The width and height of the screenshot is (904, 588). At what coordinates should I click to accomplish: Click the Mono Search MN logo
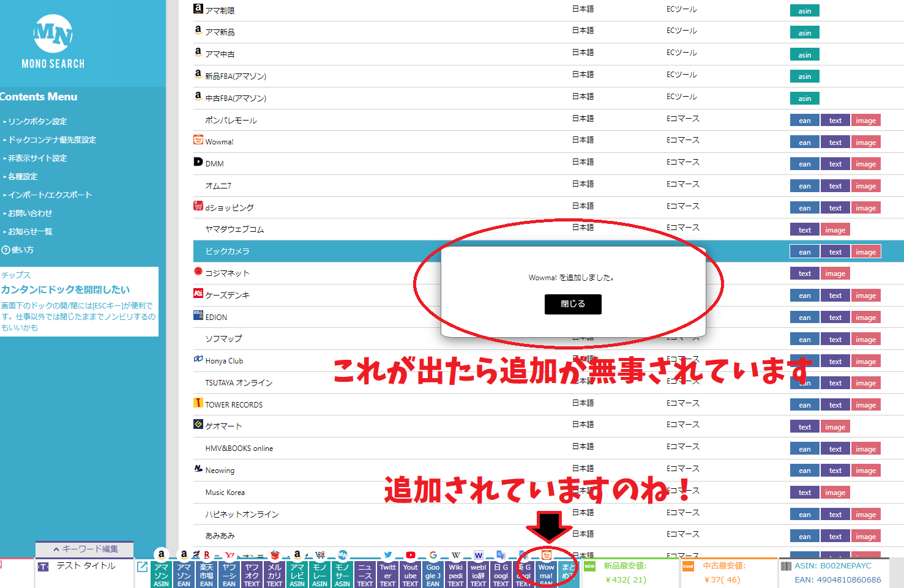(53, 41)
